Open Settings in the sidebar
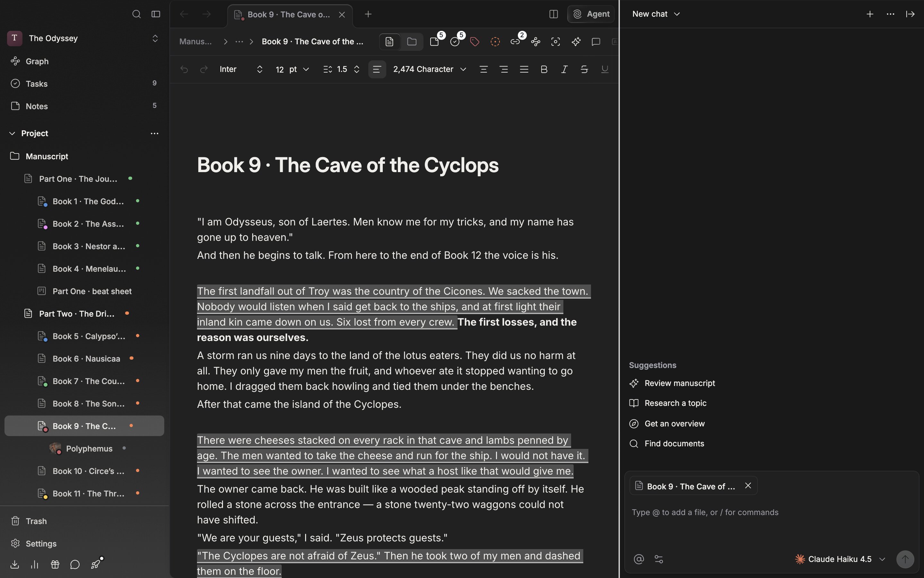 (x=84, y=544)
